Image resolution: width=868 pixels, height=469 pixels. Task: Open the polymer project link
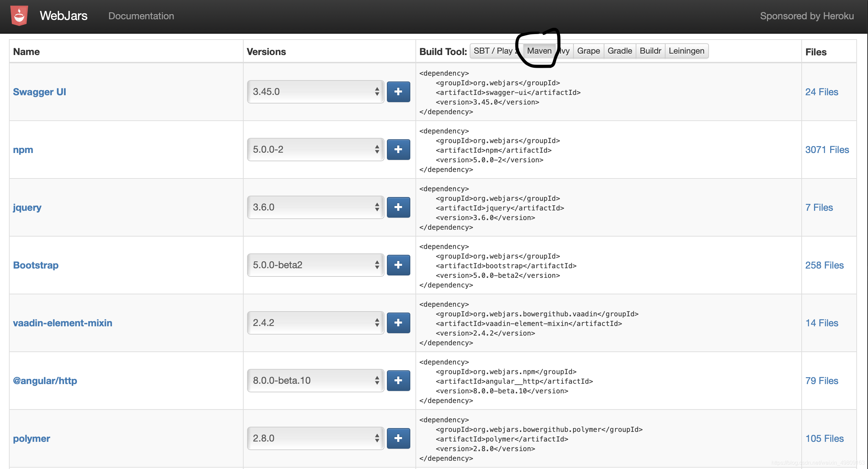pos(32,439)
